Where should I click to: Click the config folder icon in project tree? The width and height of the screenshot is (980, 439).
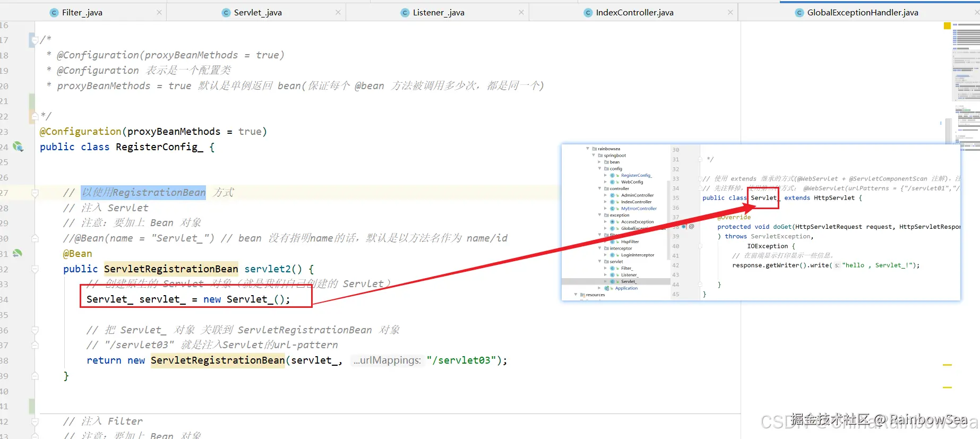606,169
